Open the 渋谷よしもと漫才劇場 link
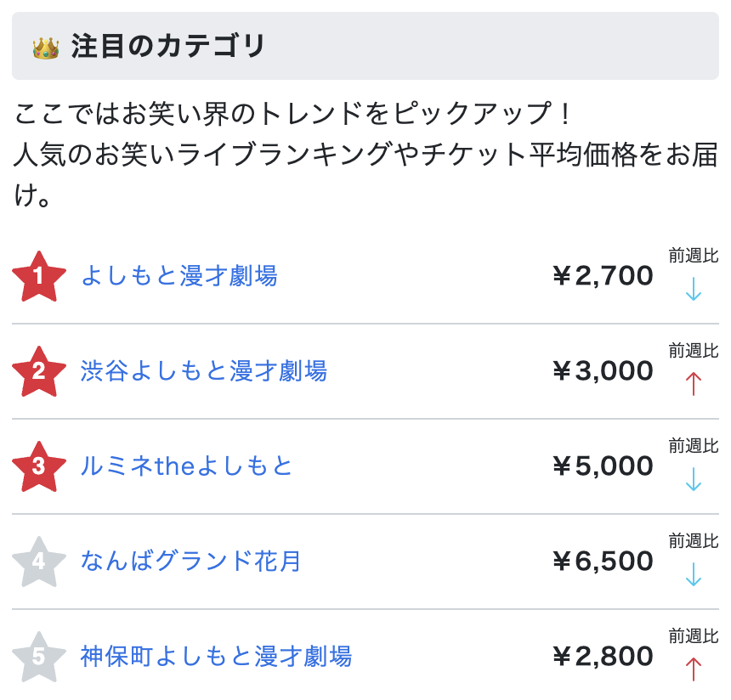The width and height of the screenshot is (731, 700). (x=204, y=371)
